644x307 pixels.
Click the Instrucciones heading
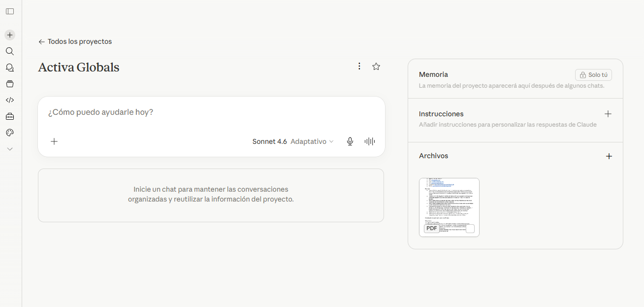(441, 114)
